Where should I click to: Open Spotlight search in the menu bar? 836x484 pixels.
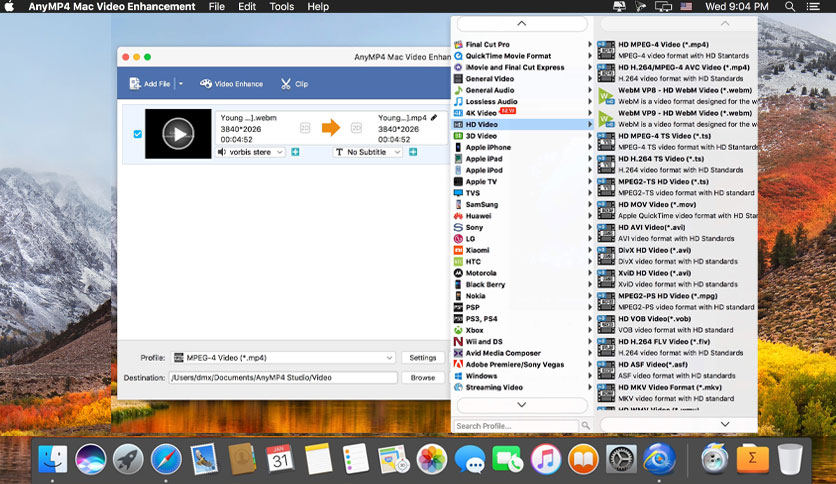point(790,6)
